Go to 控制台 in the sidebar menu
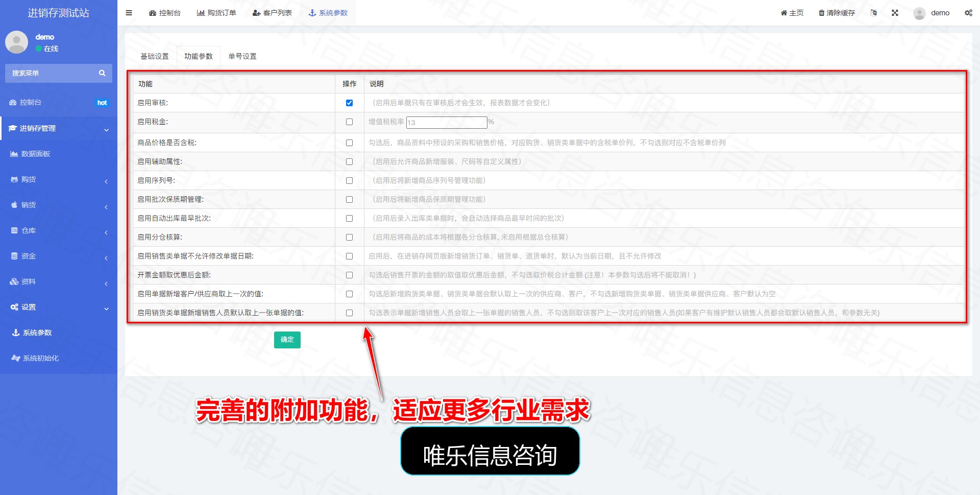Viewport: 980px width, 495px height. [59, 103]
